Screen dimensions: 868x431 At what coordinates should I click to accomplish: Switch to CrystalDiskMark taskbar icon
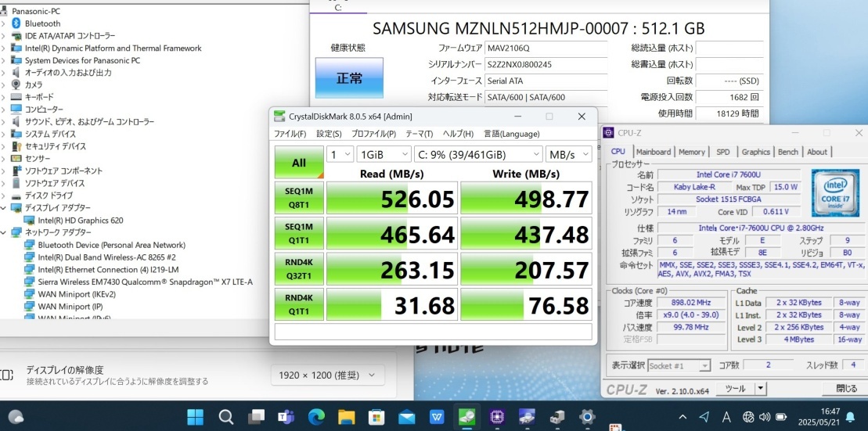(x=466, y=417)
